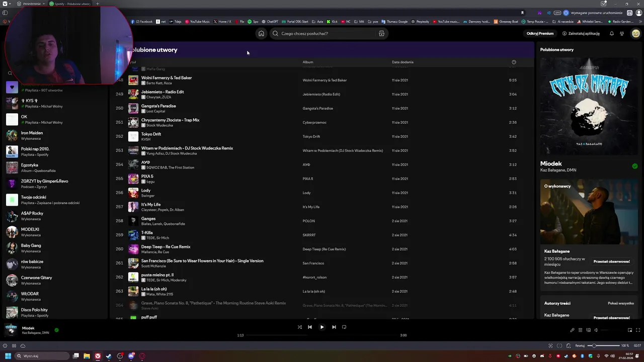
Task: Open album link SKRRRT
Action: click(x=309, y=235)
